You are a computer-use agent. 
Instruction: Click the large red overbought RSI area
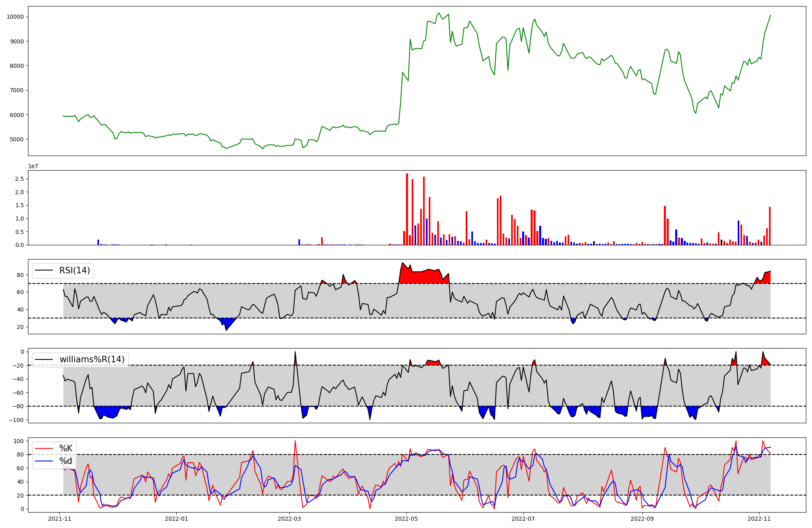point(422,277)
